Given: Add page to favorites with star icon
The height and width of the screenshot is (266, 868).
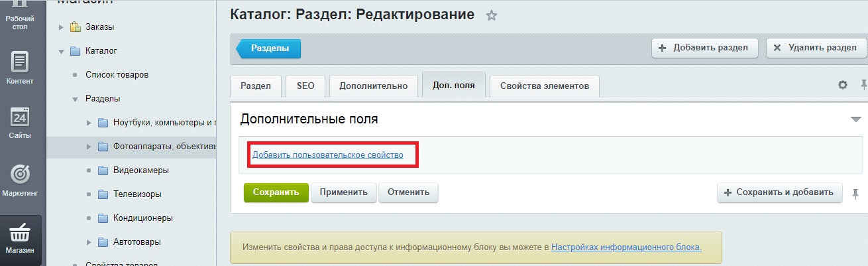Looking at the screenshot, I should [x=491, y=16].
